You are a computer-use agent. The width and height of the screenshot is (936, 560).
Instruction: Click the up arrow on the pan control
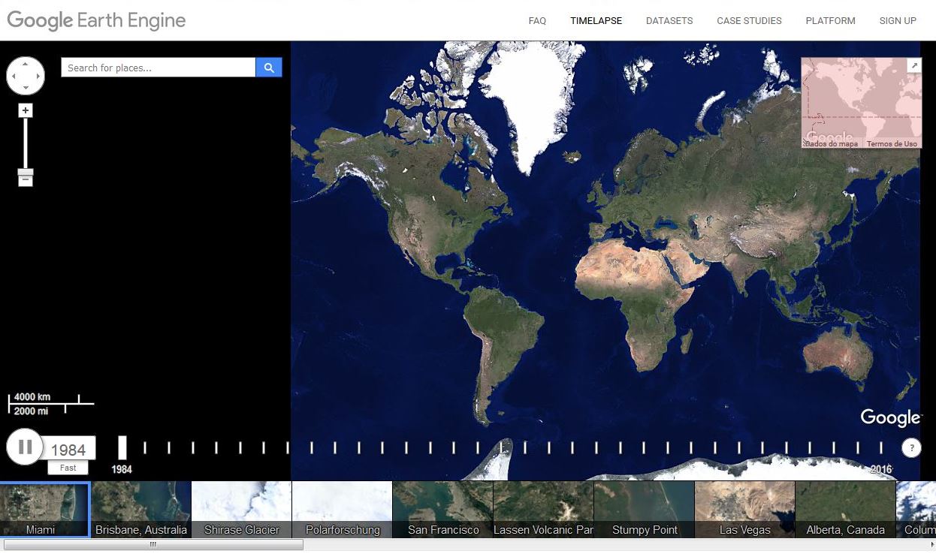[26, 62]
